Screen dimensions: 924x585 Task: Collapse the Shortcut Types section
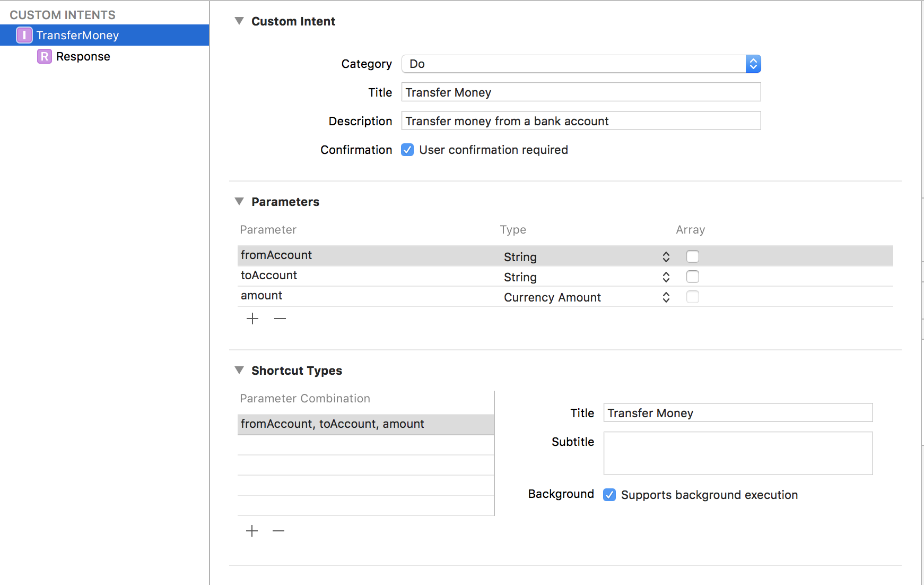pos(239,370)
